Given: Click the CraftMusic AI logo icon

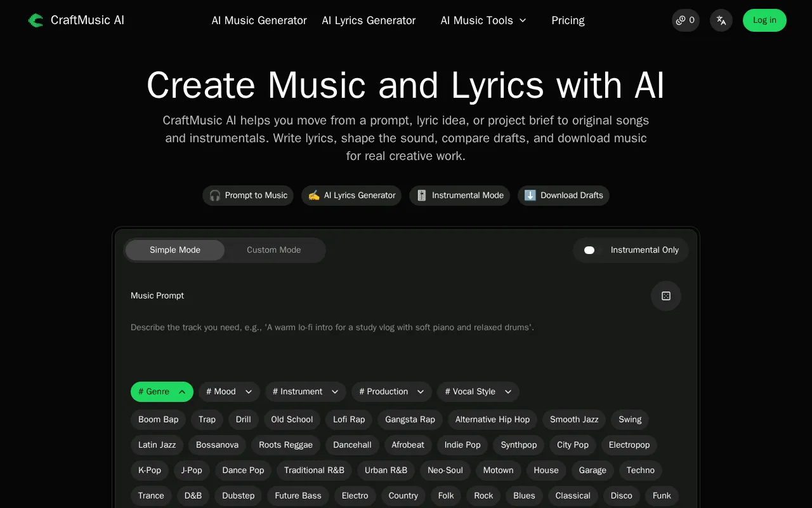Looking at the screenshot, I should [x=36, y=20].
